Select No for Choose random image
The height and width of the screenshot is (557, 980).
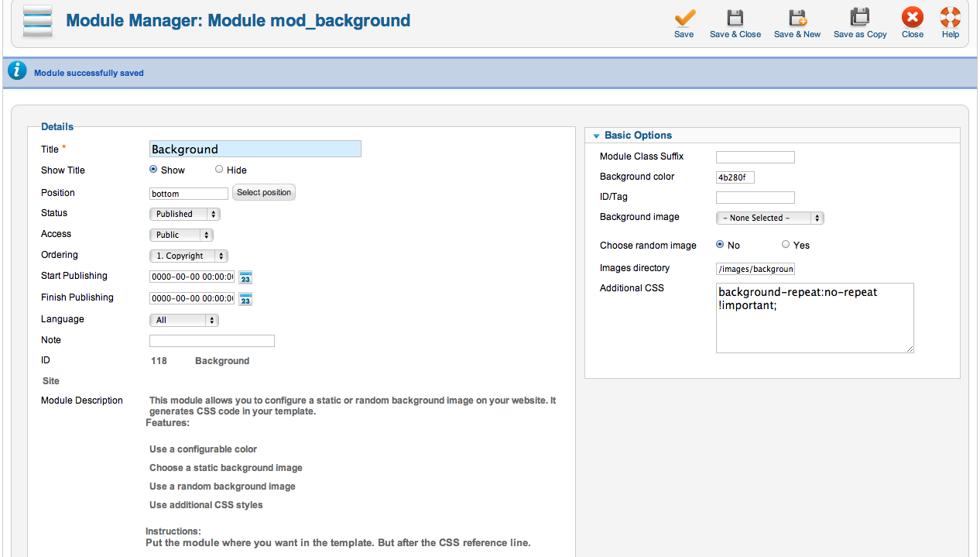720,244
